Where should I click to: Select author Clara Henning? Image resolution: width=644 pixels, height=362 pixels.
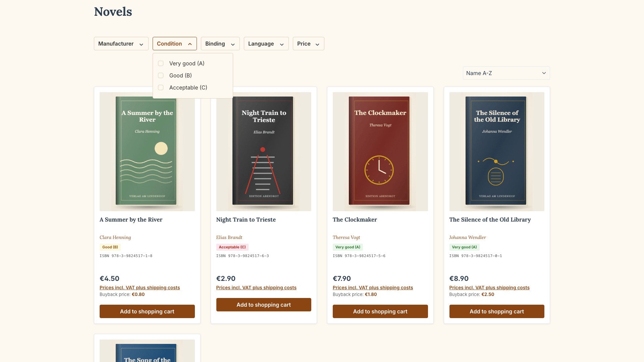coord(115,237)
